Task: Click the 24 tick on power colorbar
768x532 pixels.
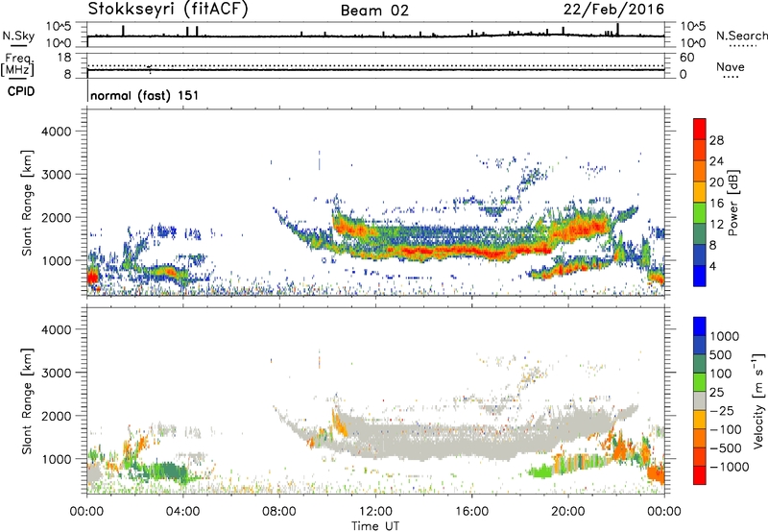Action: (716, 161)
